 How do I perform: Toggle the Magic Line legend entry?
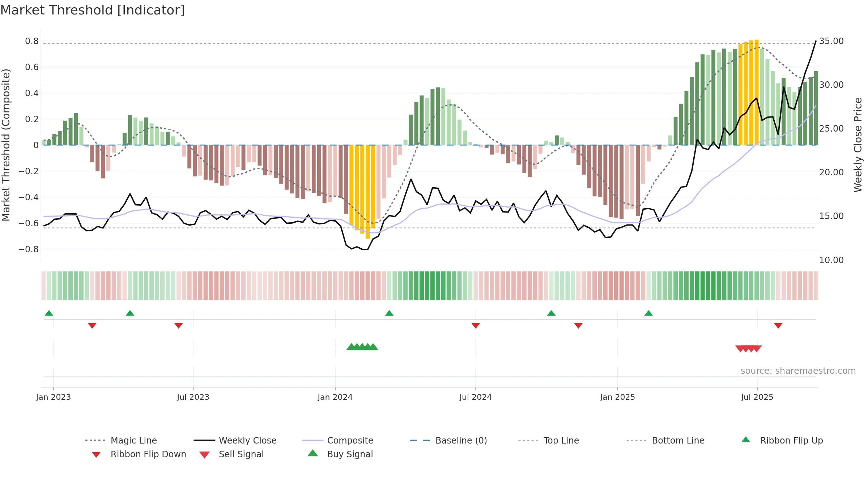(x=121, y=440)
